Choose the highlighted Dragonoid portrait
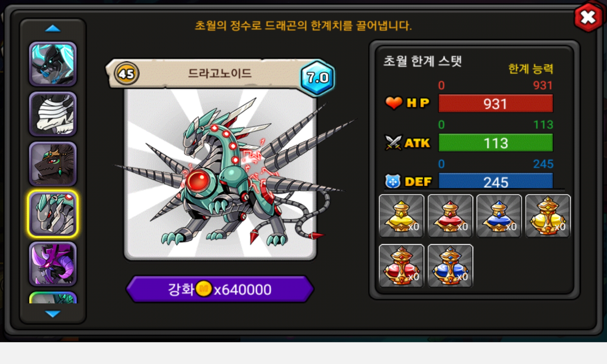This screenshot has height=364, width=607. pos(53,214)
